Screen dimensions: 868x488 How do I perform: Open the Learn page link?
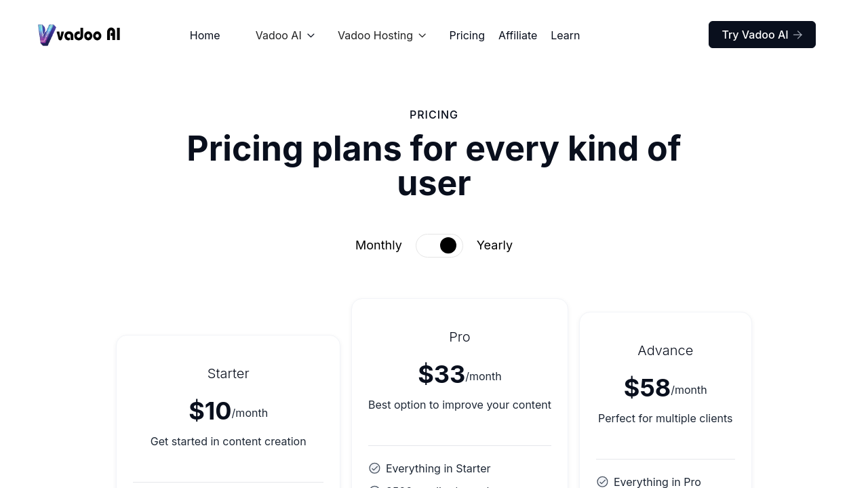[565, 35]
